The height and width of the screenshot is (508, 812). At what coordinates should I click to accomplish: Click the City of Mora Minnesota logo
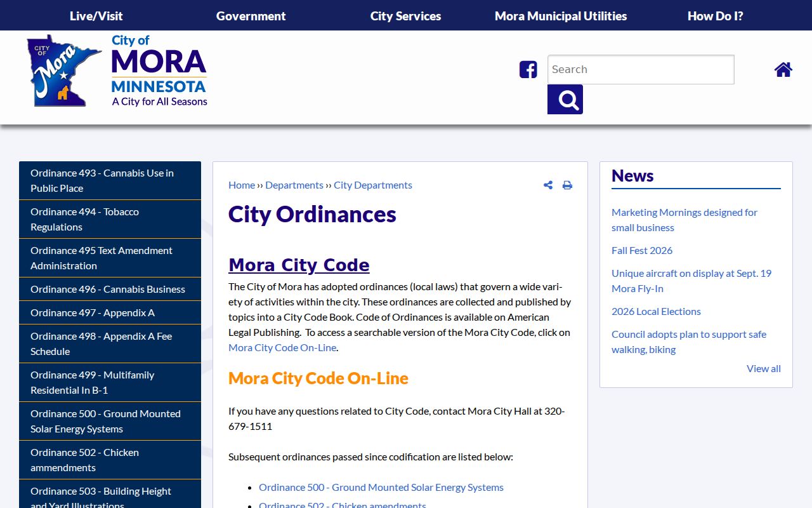pyautogui.click(x=117, y=70)
